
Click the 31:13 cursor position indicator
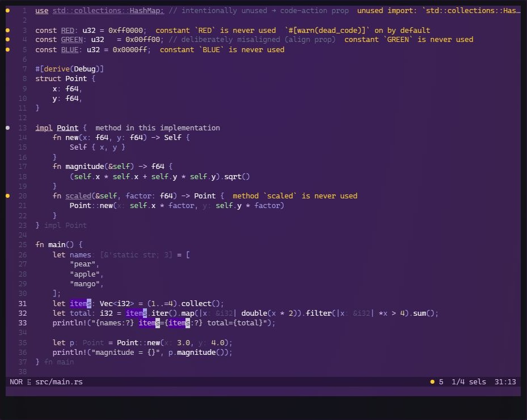505,381
